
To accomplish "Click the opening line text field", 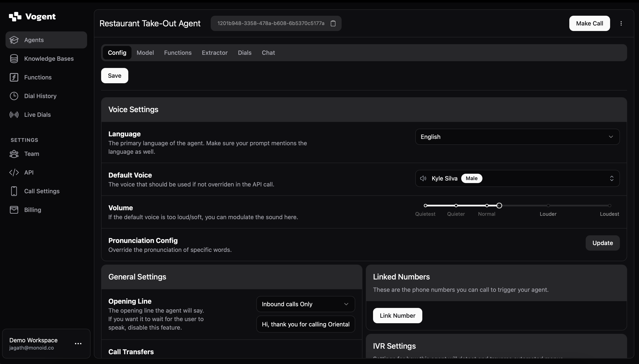I will point(305,324).
